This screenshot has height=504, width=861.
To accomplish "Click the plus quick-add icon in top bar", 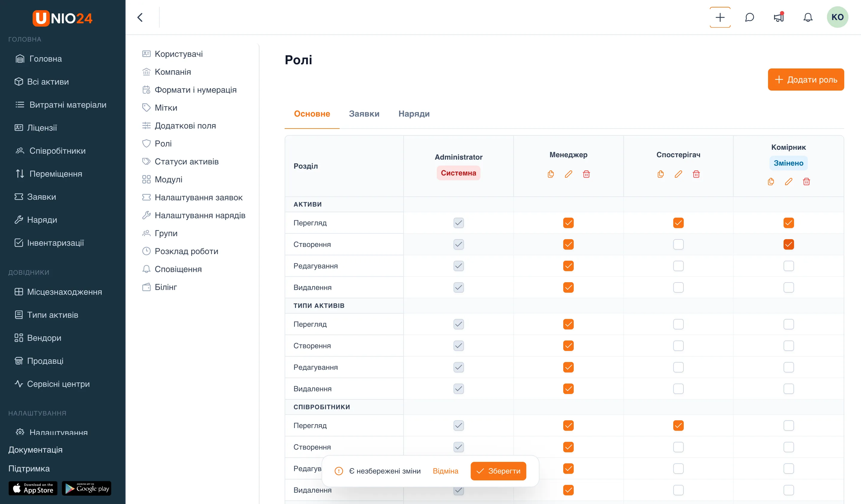I will [720, 17].
